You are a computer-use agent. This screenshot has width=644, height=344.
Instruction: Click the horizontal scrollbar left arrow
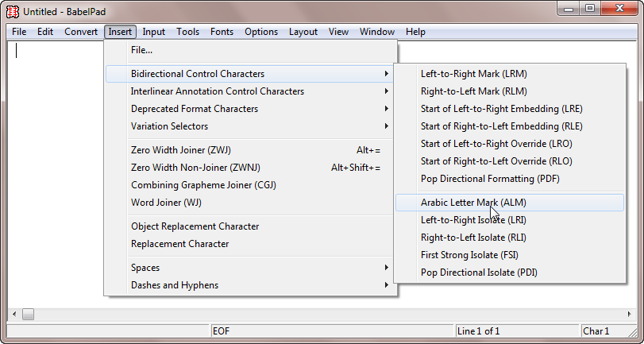(x=14, y=315)
